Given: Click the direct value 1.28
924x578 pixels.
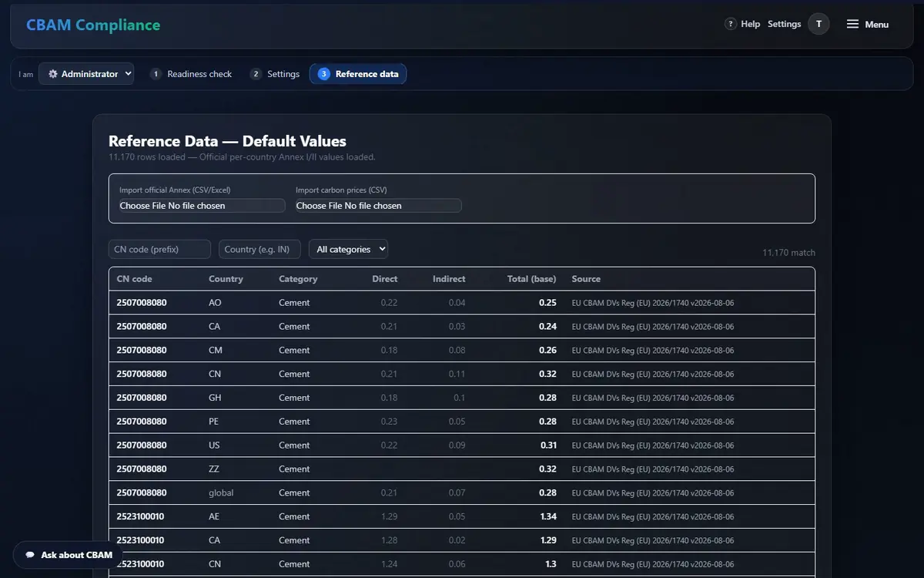Looking at the screenshot, I should [389, 541].
